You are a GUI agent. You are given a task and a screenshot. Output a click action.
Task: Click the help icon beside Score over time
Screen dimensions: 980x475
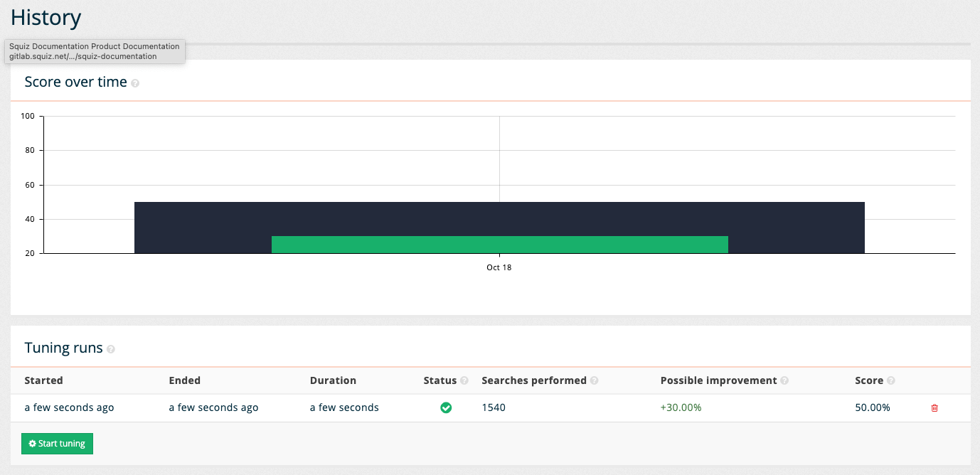point(135,83)
